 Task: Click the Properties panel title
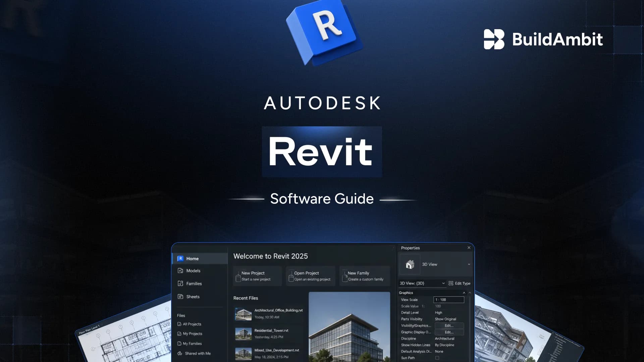(x=410, y=248)
